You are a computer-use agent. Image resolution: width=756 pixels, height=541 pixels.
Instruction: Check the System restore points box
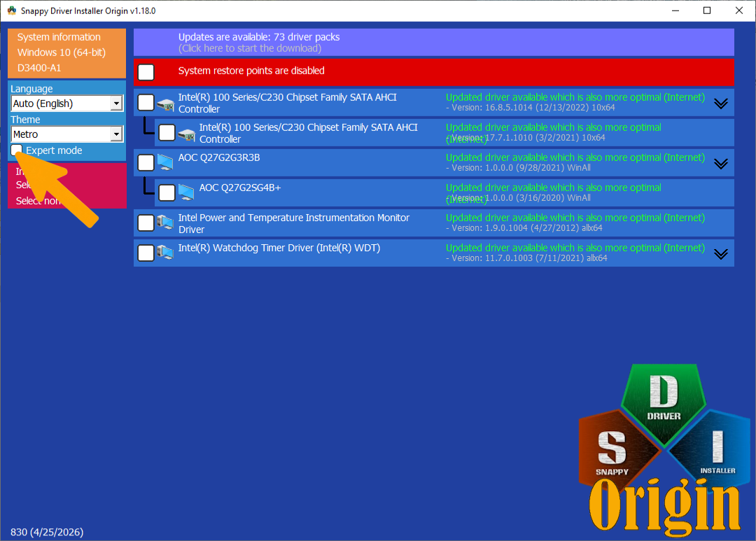pyautogui.click(x=146, y=72)
